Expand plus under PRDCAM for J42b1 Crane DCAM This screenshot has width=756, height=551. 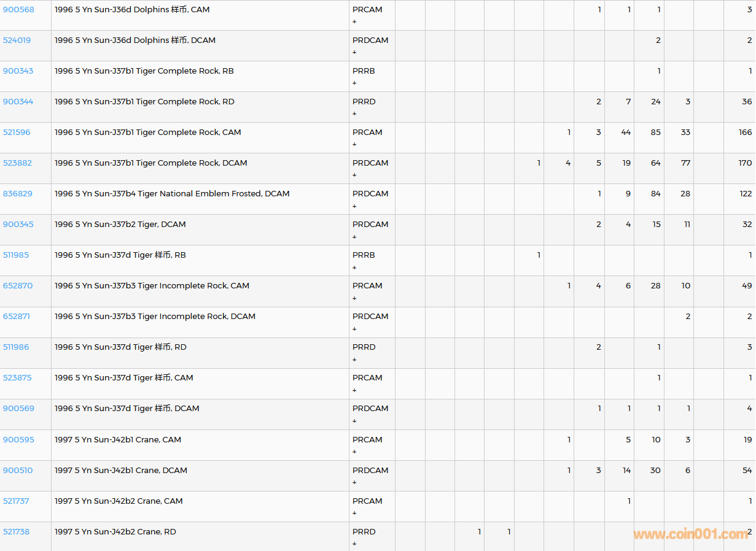pyautogui.click(x=354, y=482)
